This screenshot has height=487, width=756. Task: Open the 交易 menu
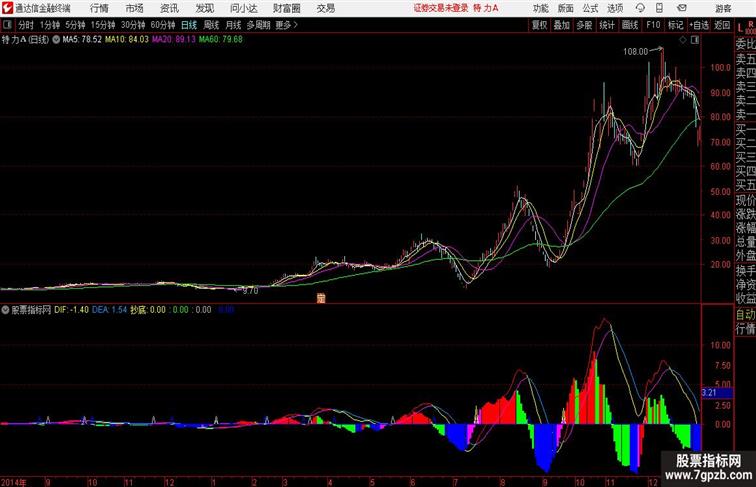click(x=326, y=8)
